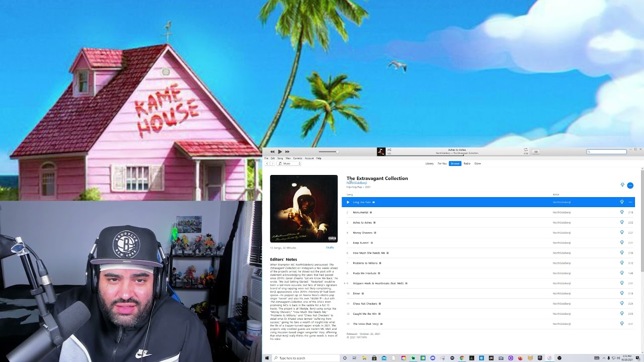Toggle shuffle icon in now-playing display
The image size is (644, 362).
pos(389,150)
